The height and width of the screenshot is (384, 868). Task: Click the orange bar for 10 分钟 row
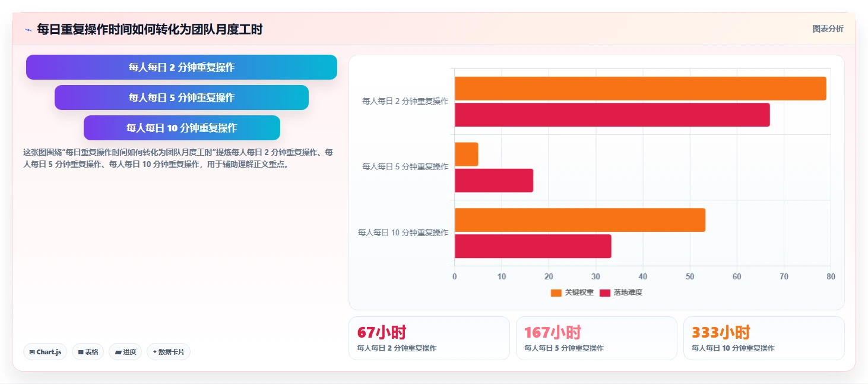click(580, 220)
